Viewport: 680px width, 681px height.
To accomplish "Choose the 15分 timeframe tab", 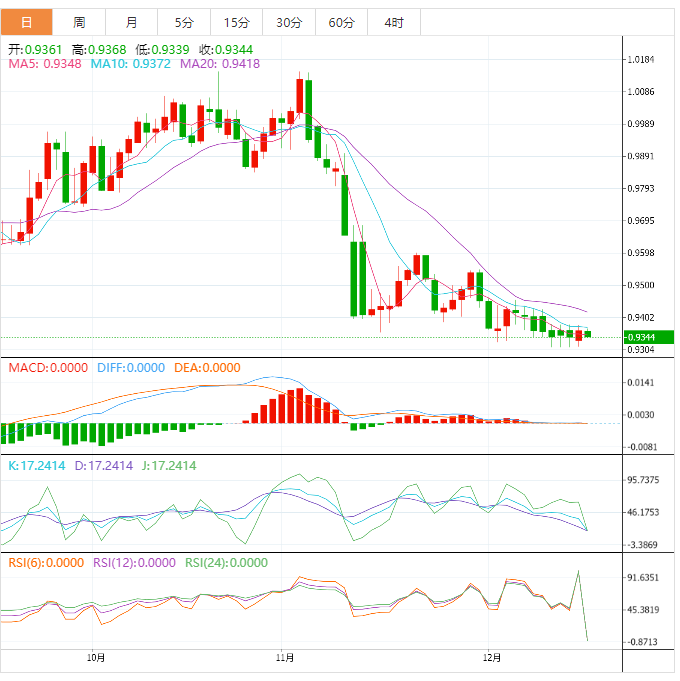I will click(236, 22).
